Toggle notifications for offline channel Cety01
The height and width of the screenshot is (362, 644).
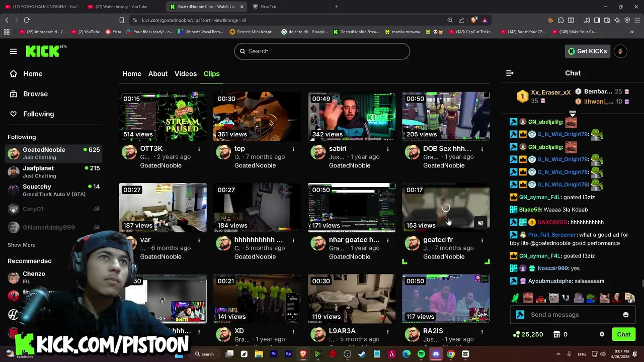96,209
